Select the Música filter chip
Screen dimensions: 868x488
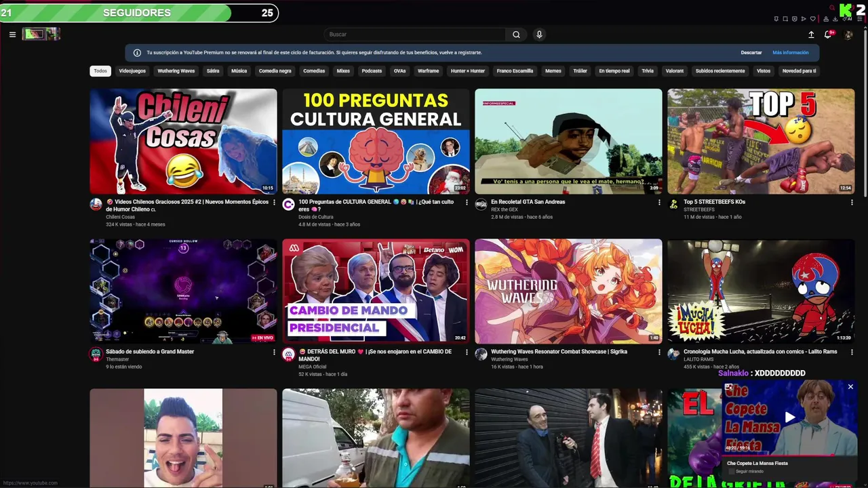pos(239,71)
